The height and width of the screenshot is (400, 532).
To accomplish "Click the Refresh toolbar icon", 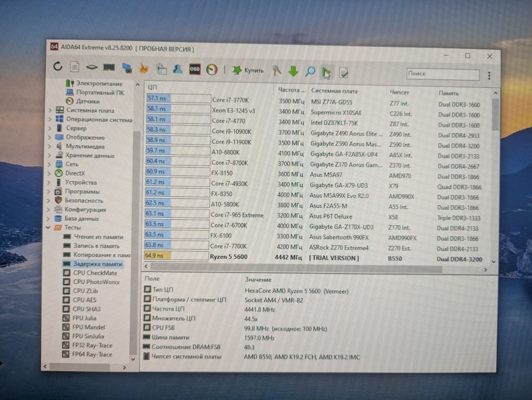I will pos(58,66).
